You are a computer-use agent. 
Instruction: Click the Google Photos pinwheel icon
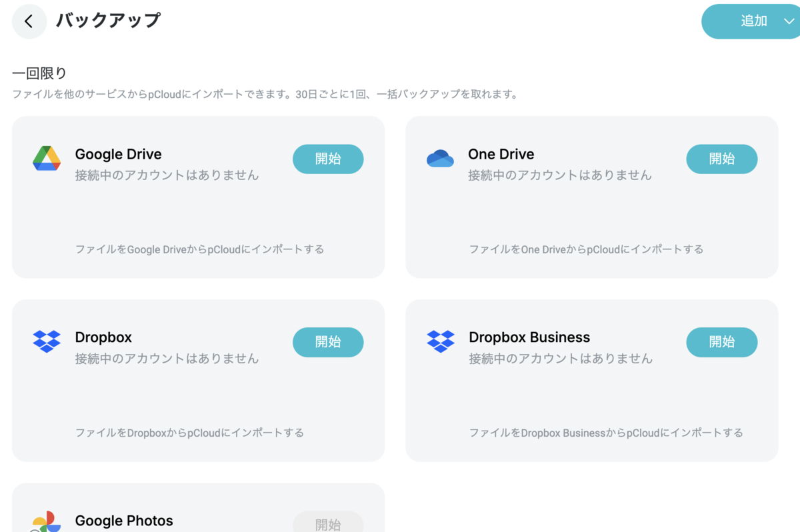(47, 522)
